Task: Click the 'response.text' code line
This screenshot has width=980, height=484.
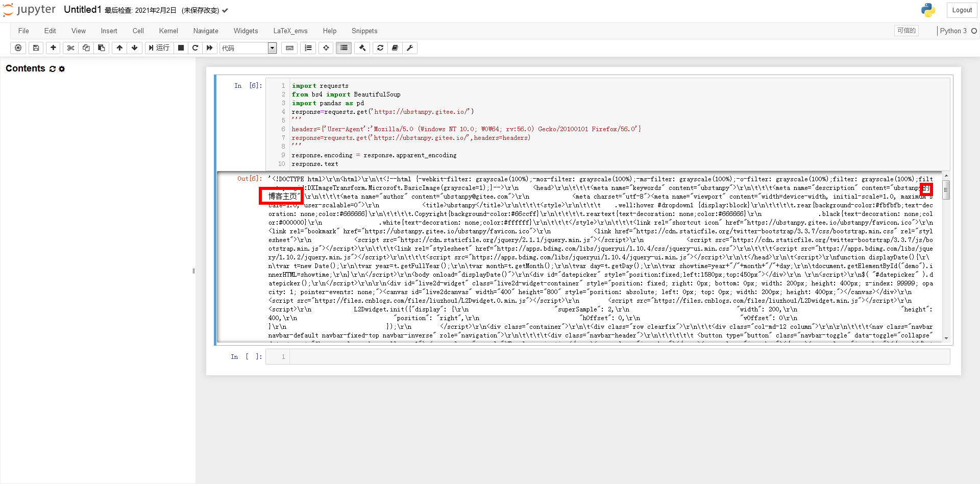Action: pos(315,164)
